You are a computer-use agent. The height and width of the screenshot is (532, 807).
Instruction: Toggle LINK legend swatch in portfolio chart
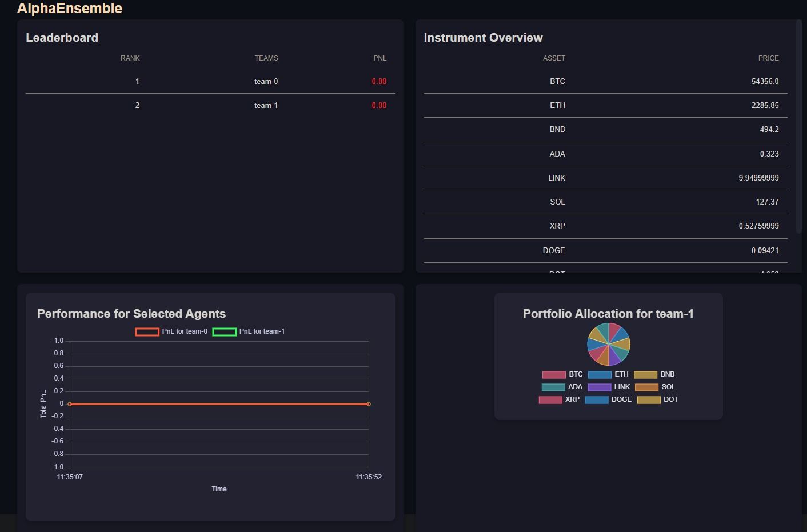600,387
